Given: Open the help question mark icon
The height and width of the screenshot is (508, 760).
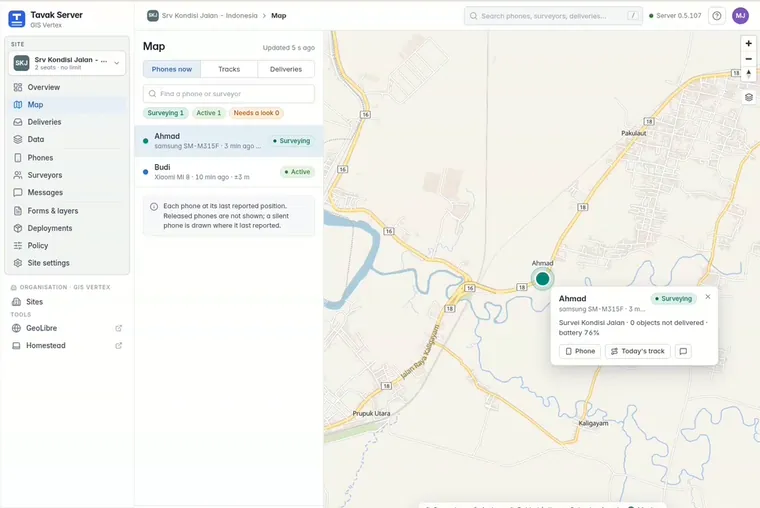Looking at the screenshot, I should pos(716,16).
